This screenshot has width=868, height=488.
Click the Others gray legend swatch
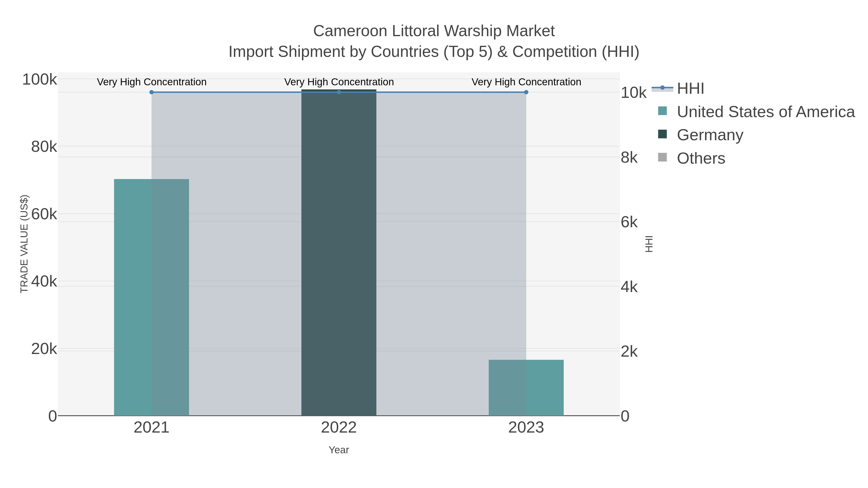662,157
